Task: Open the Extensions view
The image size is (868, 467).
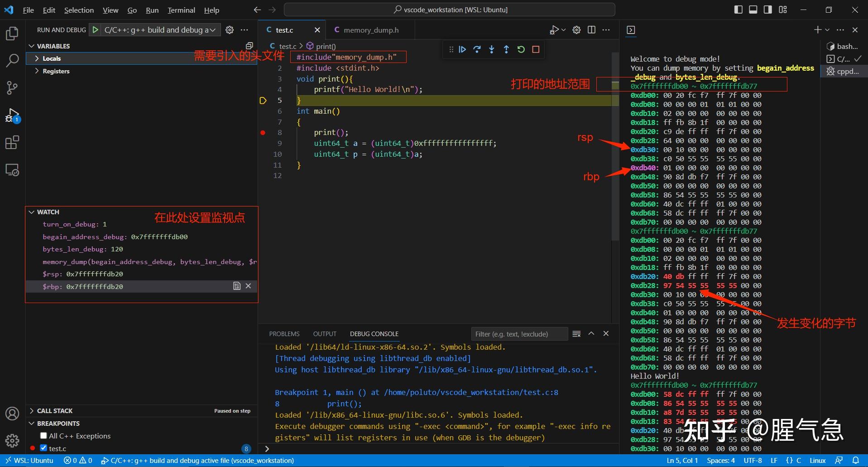Action: pos(12,142)
